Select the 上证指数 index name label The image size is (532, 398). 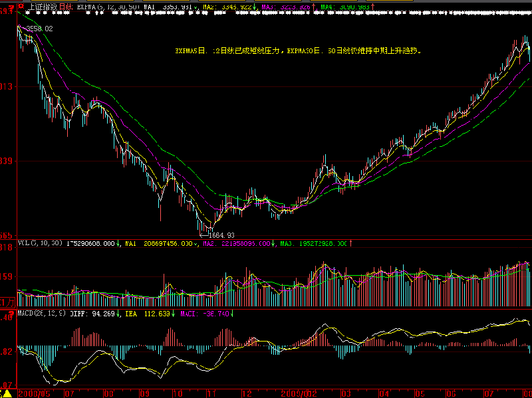pos(43,7)
